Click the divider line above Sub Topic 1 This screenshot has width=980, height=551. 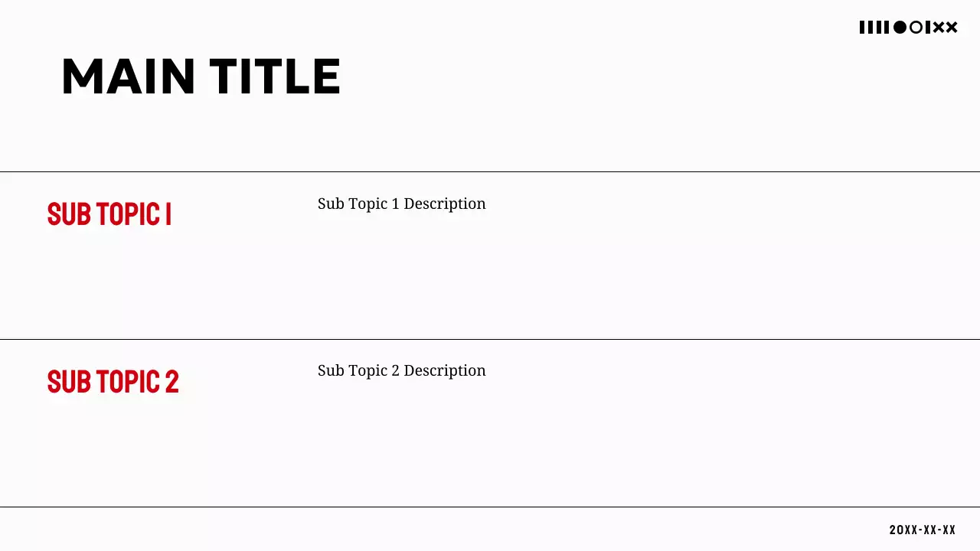coord(490,172)
